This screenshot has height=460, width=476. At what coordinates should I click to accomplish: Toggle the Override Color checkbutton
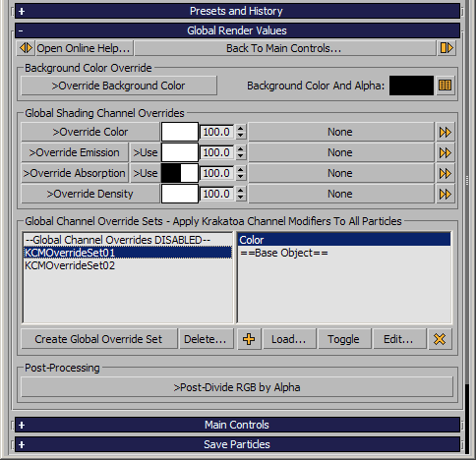pos(90,132)
